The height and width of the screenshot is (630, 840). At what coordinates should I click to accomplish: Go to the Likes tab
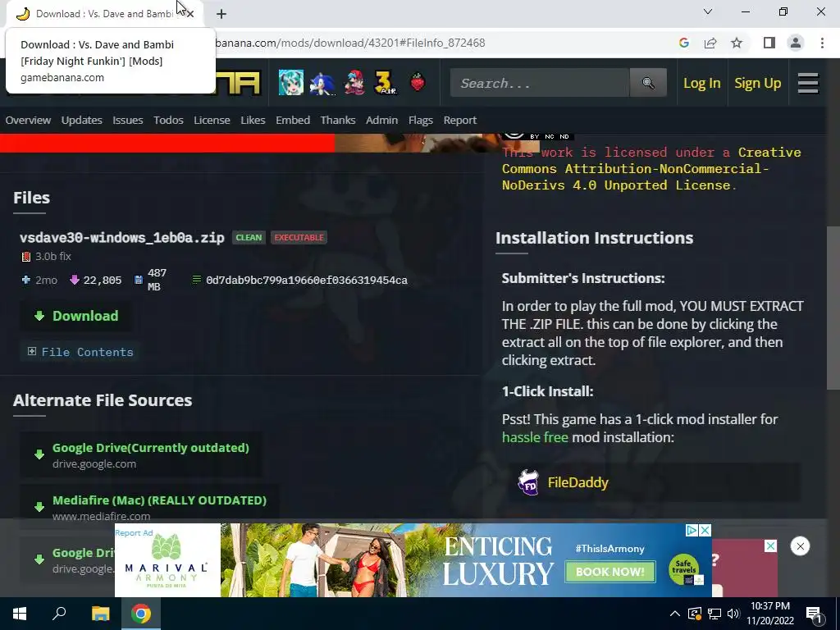point(253,120)
